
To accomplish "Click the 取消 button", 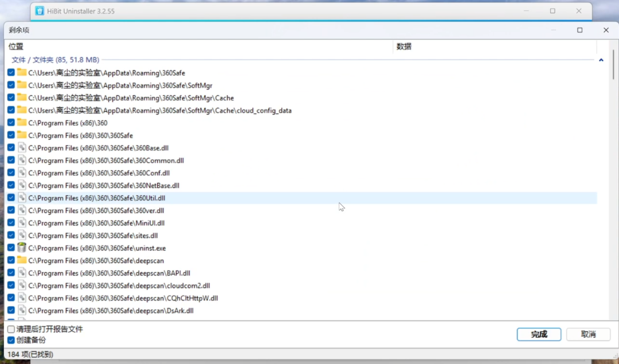I will click(x=588, y=334).
